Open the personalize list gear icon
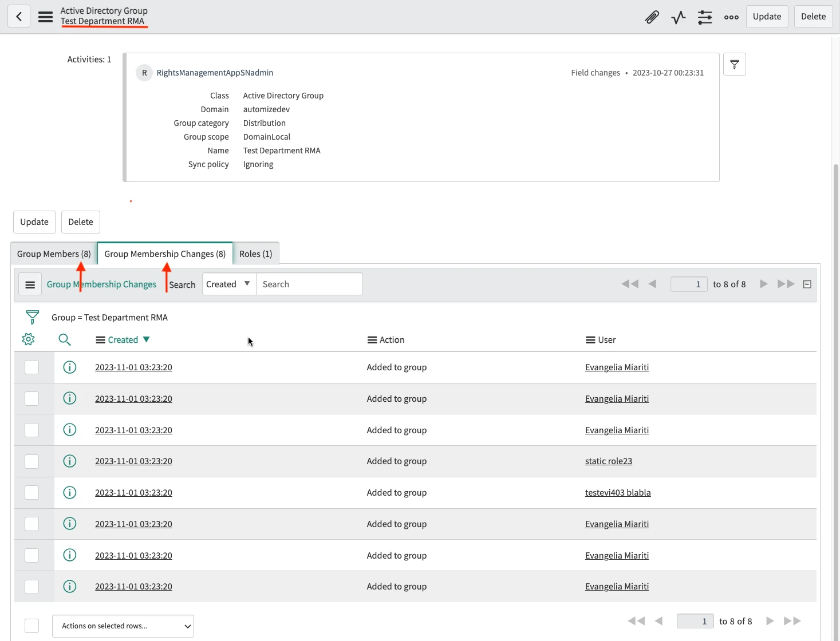 28,339
